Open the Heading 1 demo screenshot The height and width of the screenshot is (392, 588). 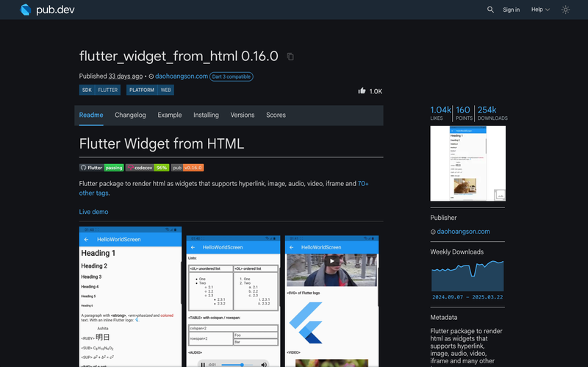[x=131, y=296]
